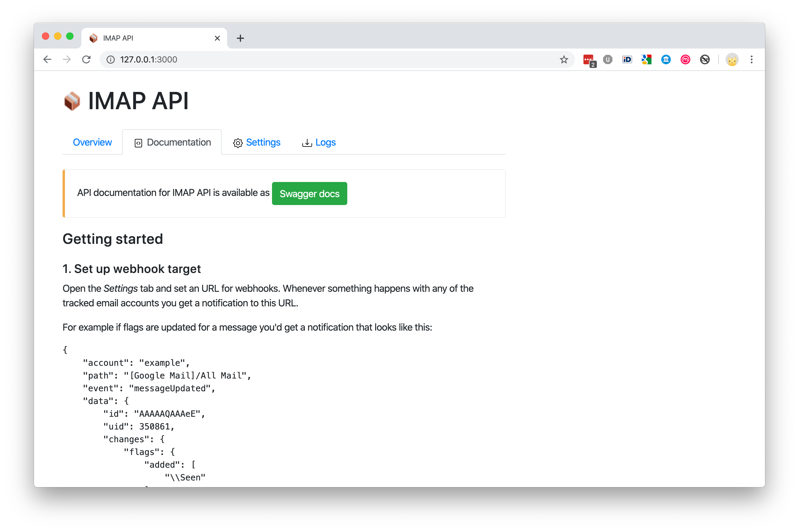Viewport: 799px width, 532px height.
Task: Click the blue building extension icon
Action: (666, 60)
